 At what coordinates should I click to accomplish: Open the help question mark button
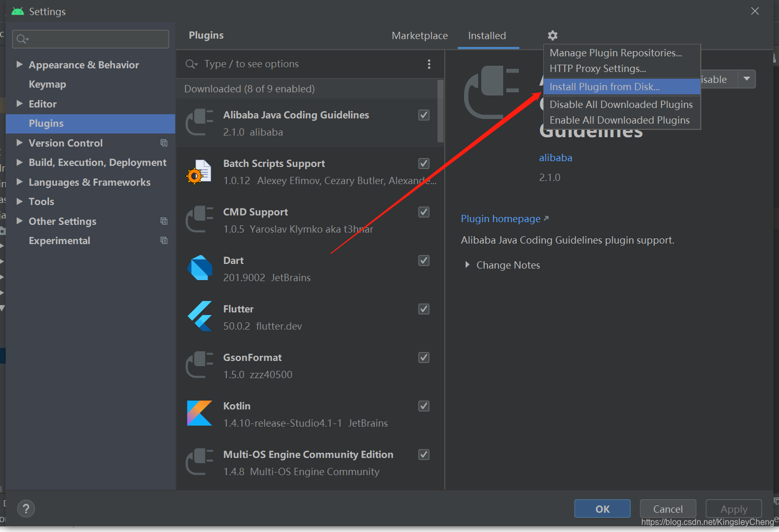pos(26,509)
